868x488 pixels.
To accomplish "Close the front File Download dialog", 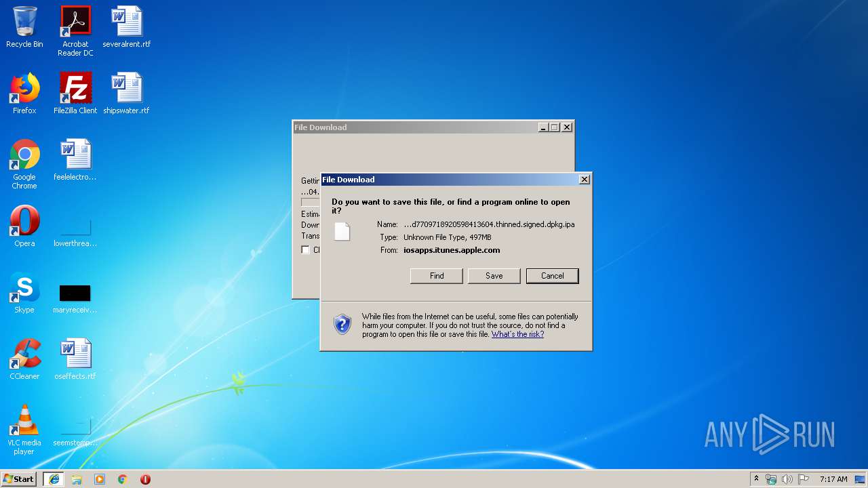I will [585, 180].
